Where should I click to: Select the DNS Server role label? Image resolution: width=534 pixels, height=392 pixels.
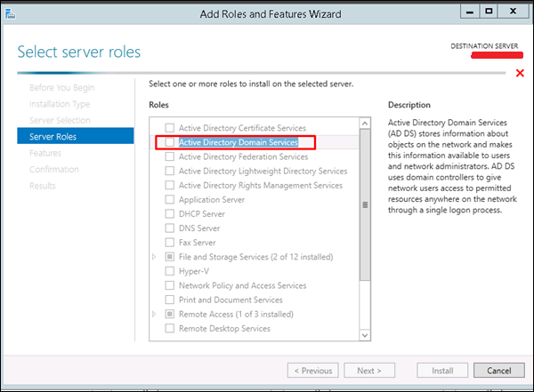point(199,228)
